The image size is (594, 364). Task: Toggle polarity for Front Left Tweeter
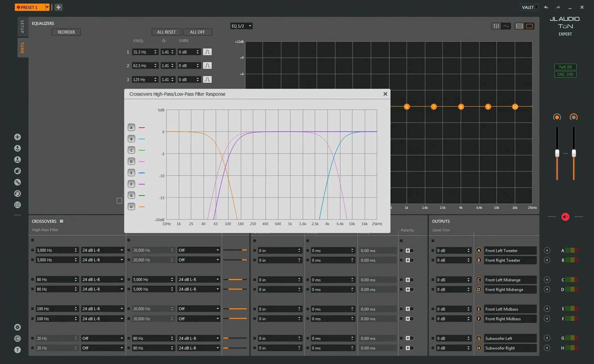409,250
